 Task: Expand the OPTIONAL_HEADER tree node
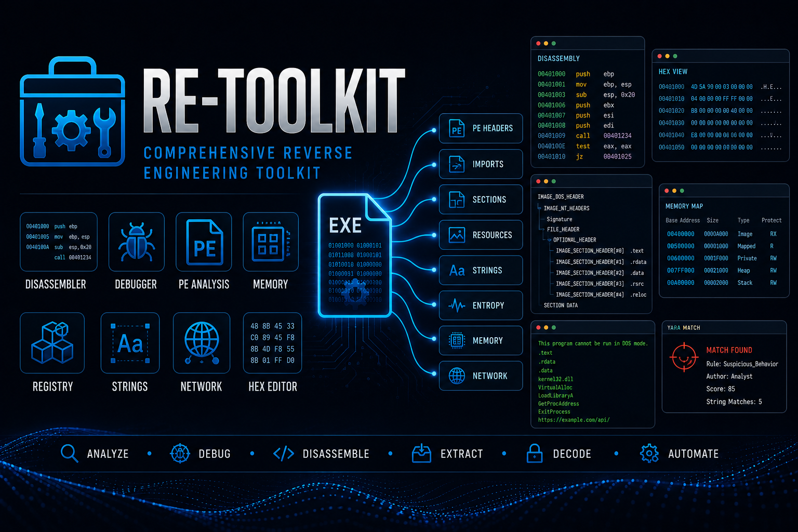tap(550, 240)
